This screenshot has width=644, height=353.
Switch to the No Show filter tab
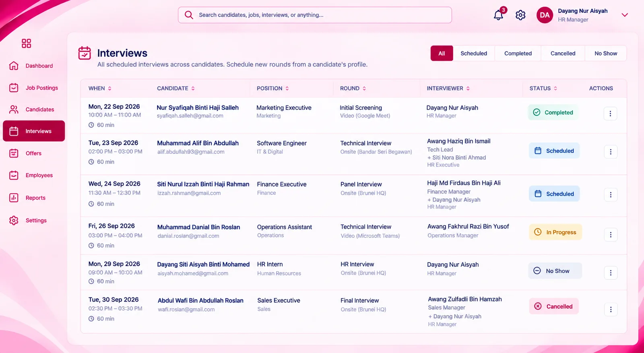pos(606,53)
